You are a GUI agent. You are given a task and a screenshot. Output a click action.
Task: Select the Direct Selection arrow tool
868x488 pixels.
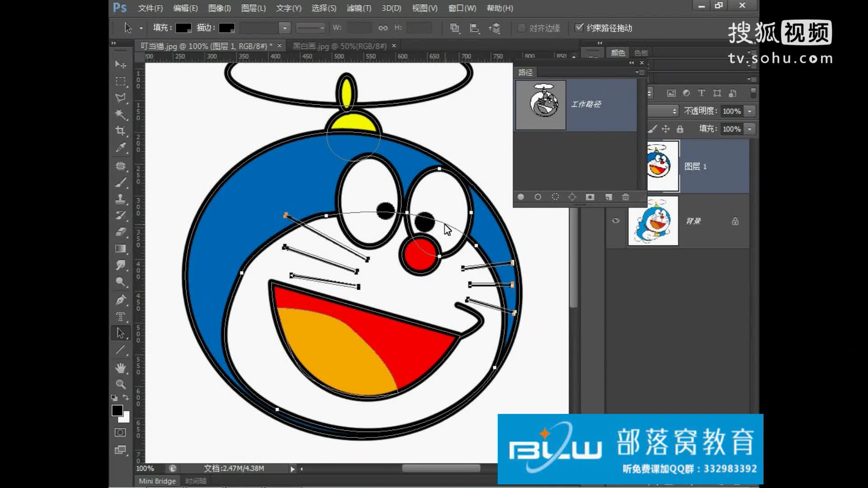point(120,333)
